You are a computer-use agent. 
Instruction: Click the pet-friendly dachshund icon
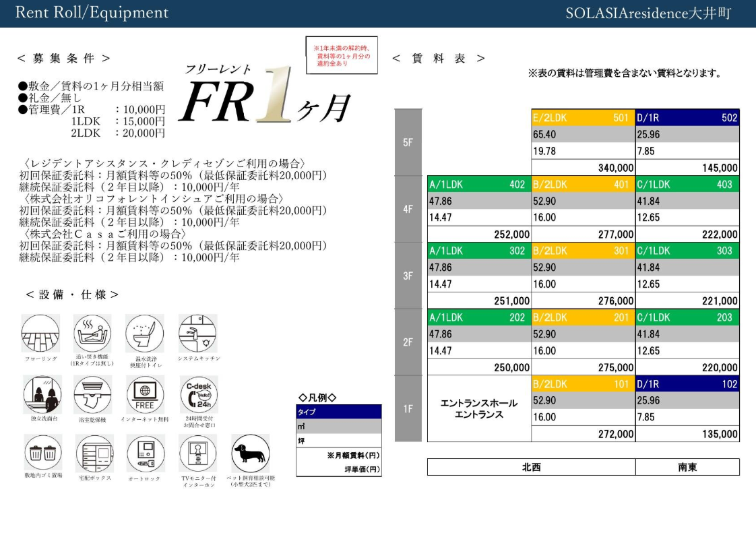coord(250,453)
